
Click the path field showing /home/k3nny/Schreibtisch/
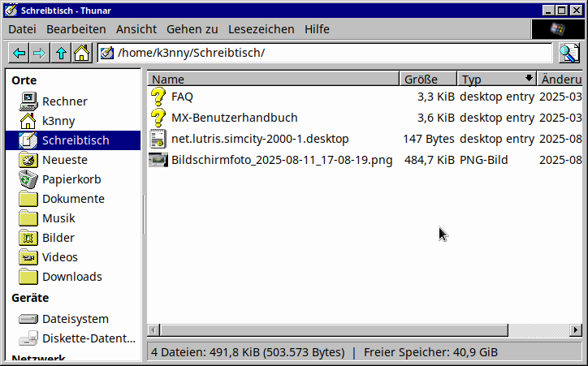[325, 54]
